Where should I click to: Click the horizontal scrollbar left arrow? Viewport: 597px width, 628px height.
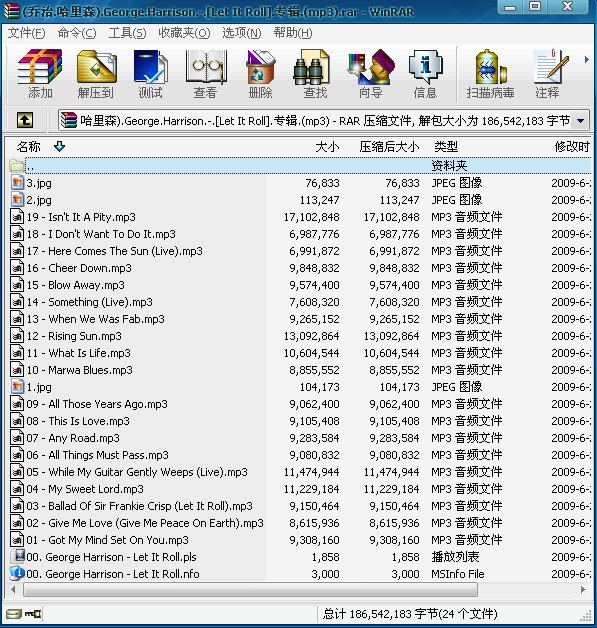point(14,589)
